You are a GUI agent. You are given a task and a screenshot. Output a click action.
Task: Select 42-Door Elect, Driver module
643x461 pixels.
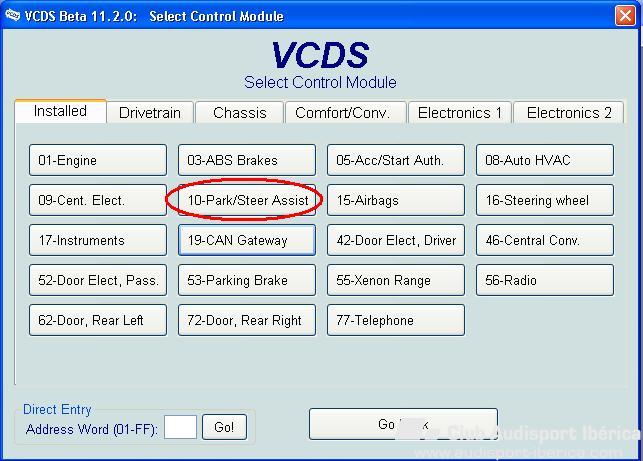pos(396,240)
